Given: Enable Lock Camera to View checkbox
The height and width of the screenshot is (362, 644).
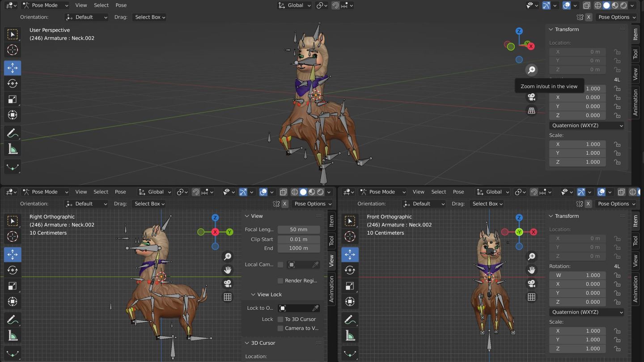Looking at the screenshot, I should tap(280, 328).
